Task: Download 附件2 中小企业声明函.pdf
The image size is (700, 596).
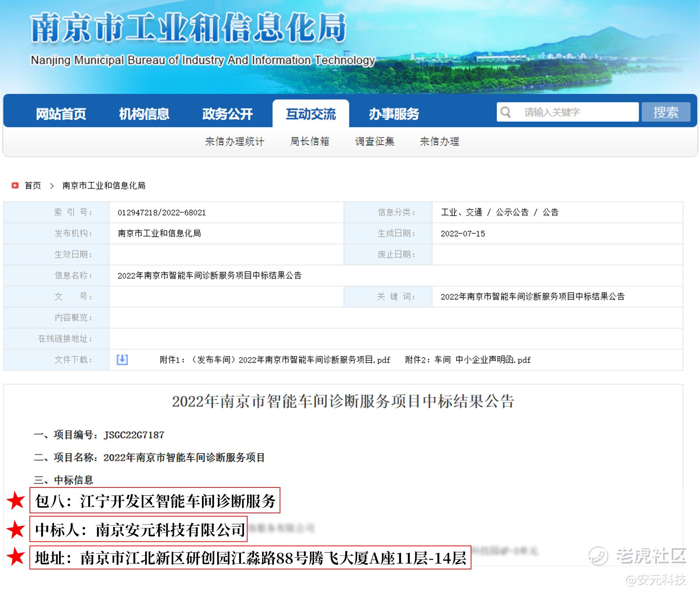Action: pyautogui.click(x=468, y=360)
